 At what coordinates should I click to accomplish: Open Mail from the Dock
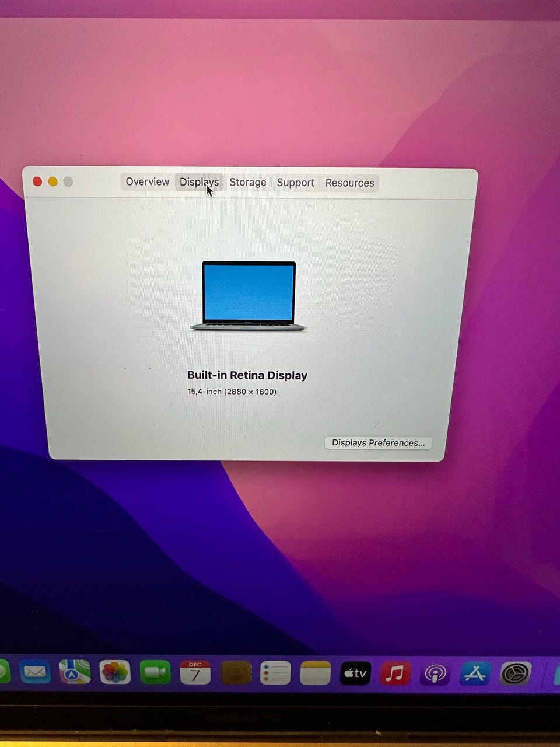click(35, 672)
